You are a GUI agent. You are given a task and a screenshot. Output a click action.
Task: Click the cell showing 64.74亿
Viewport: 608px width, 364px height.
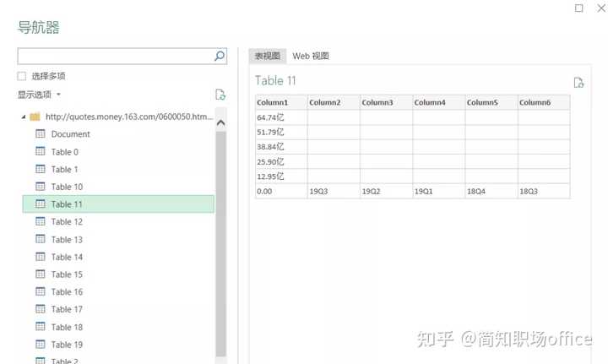click(x=281, y=117)
